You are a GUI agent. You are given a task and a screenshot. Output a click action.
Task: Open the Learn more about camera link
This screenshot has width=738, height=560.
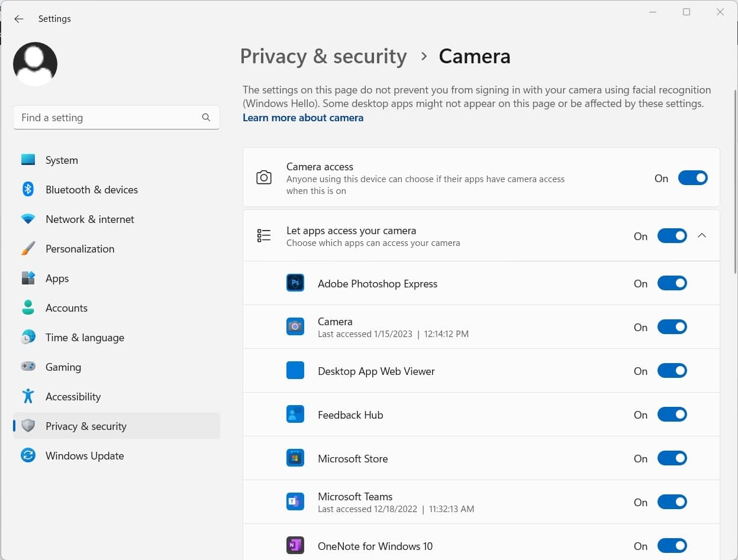tap(303, 118)
